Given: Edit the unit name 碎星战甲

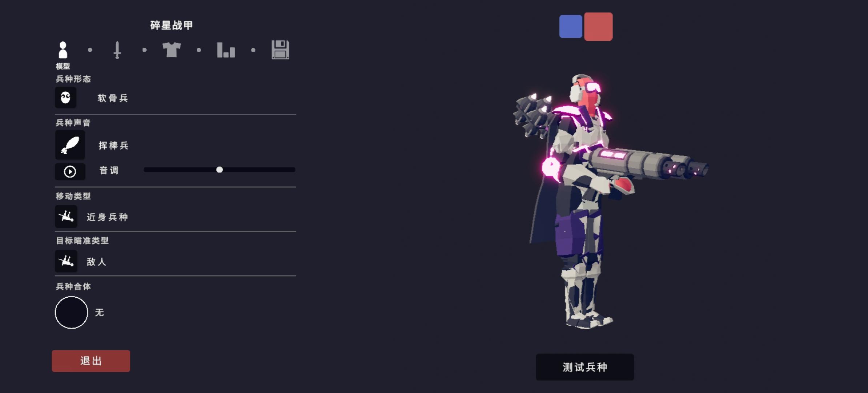Looking at the screenshot, I should [172, 25].
